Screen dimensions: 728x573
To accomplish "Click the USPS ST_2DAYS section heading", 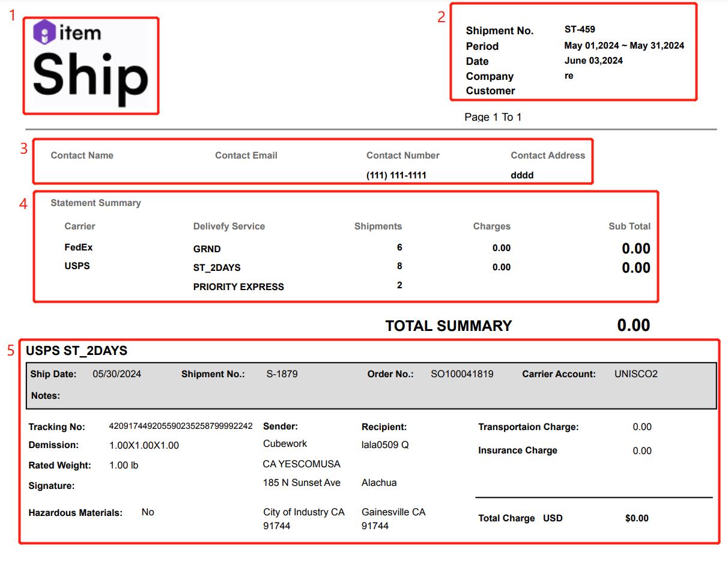I will click(x=76, y=351).
